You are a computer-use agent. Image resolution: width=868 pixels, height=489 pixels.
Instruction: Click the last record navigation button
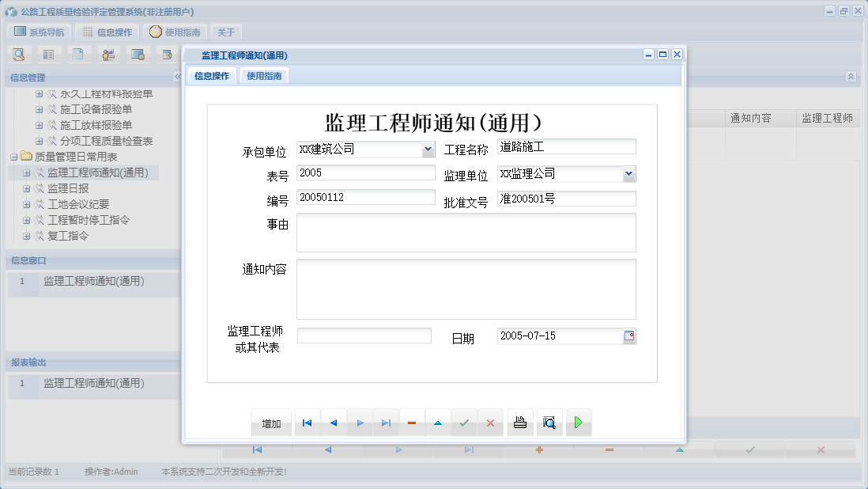click(386, 423)
